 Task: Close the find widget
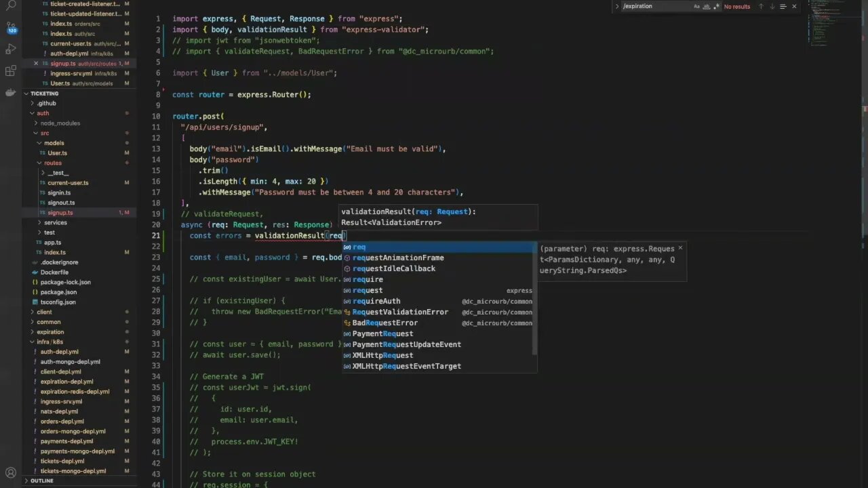pos(795,6)
